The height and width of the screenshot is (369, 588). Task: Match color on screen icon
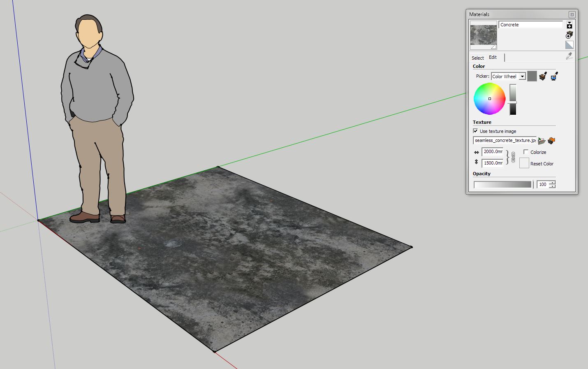pyautogui.click(x=554, y=76)
